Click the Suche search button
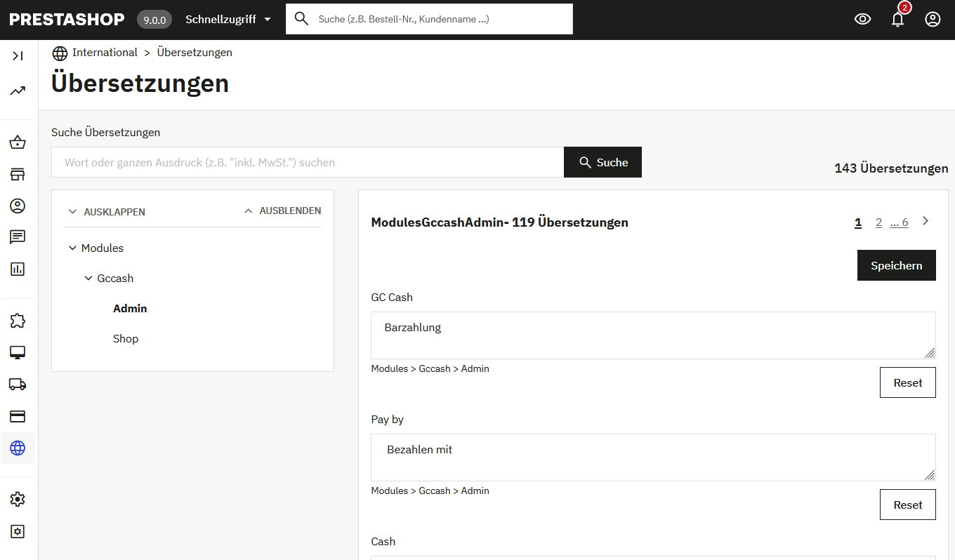This screenshot has width=955, height=560. tap(602, 162)
